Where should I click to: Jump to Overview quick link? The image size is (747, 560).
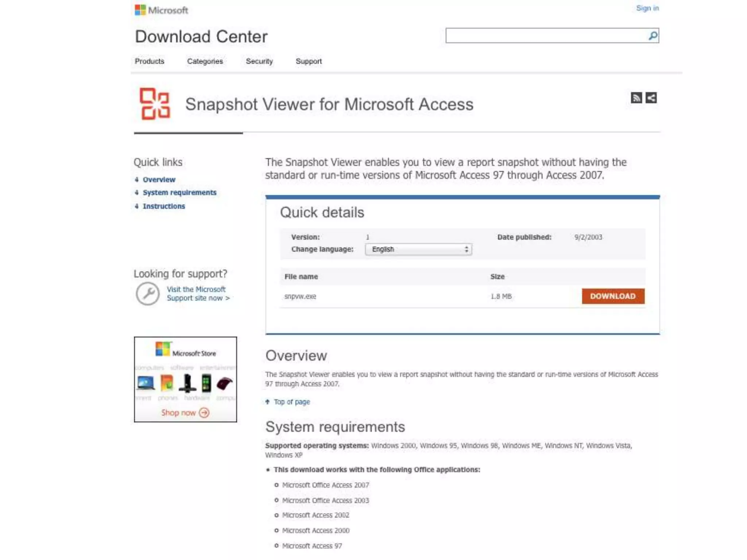(159, 180)
